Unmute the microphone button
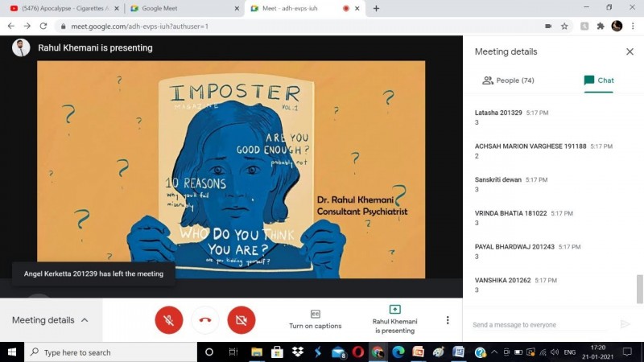The image size is (644, 362). click(x=169, y=319)
